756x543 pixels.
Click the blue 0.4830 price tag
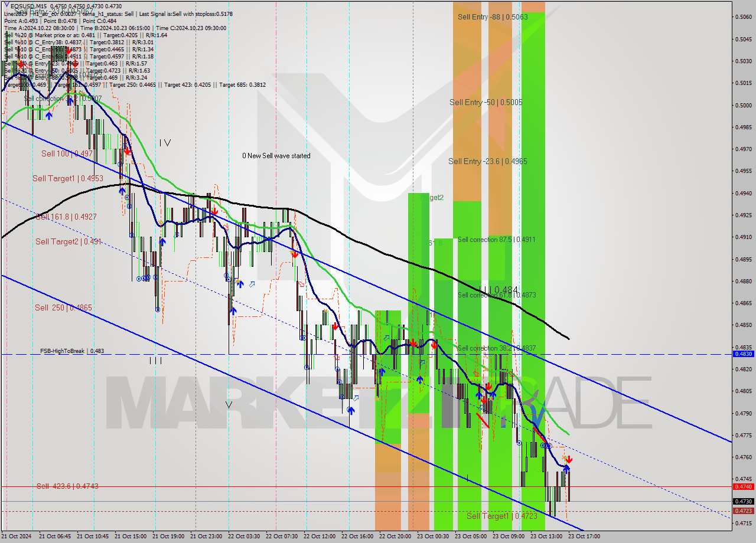pos(742,354)
